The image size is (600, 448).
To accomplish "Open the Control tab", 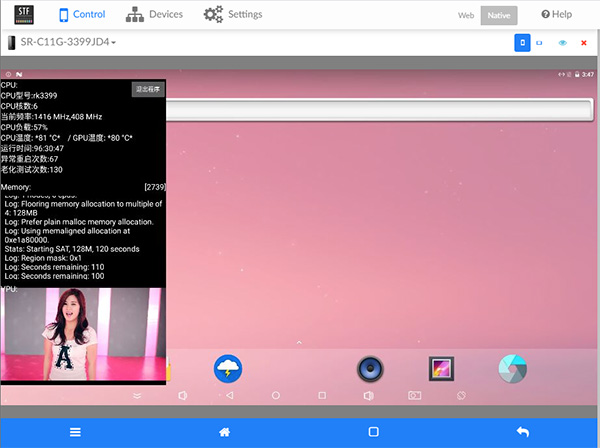I will (82, 15).
